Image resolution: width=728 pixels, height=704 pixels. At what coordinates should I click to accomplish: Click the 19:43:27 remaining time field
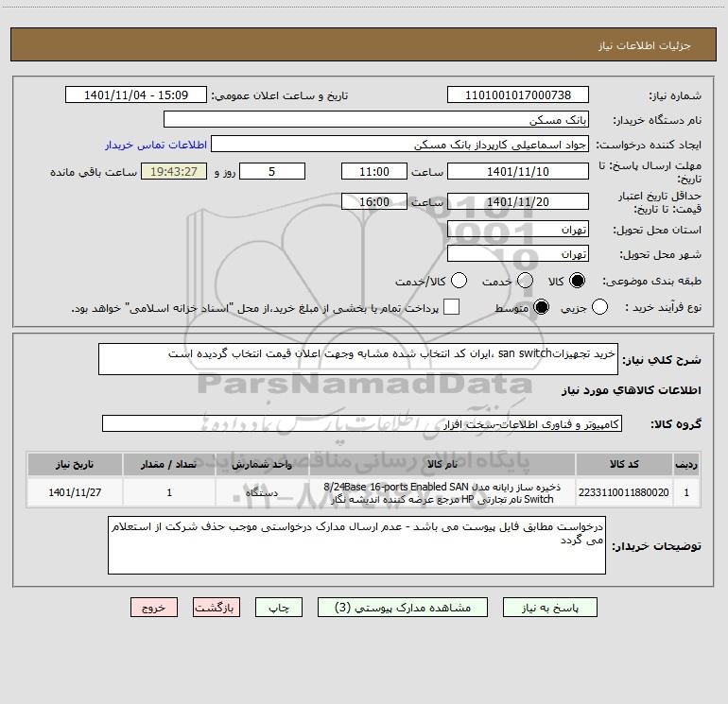(173, 171)
